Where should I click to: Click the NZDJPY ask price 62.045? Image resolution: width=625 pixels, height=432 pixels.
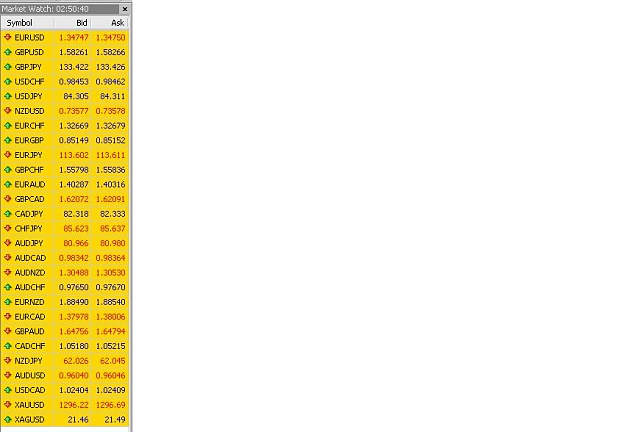(x=112, y=361)
